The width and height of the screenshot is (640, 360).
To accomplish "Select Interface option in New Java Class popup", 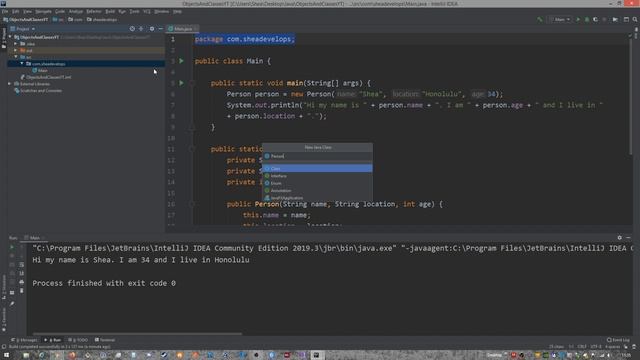I will pos(317,176).
